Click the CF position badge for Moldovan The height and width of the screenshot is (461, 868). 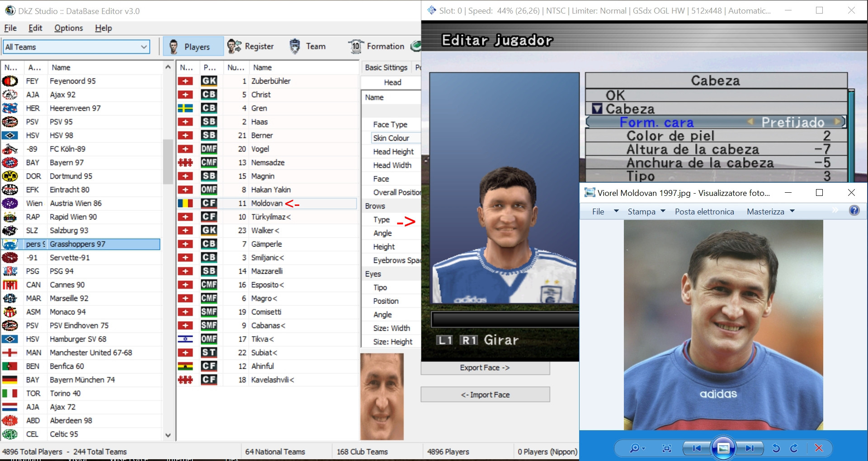point(209,203)
